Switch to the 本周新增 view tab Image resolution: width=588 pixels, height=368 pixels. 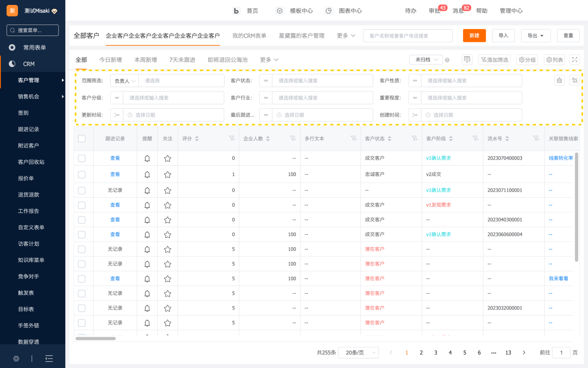[146, 60]
